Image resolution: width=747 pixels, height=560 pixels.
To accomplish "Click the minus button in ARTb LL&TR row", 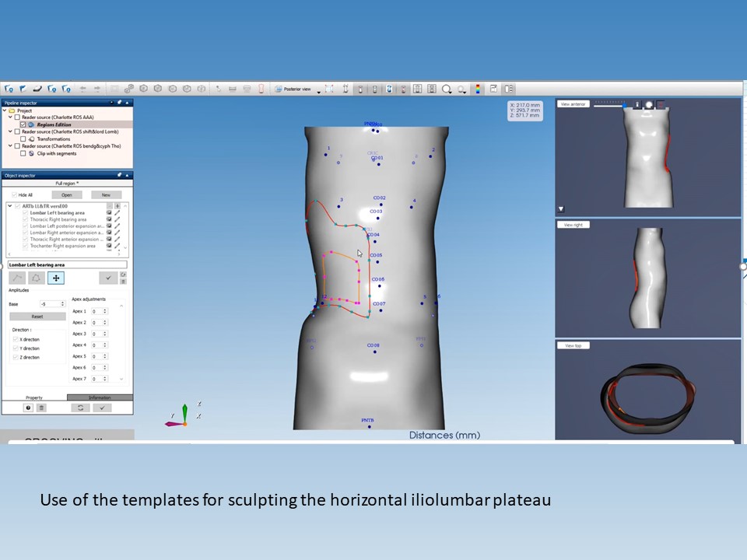I will click(x=110, y=206).
